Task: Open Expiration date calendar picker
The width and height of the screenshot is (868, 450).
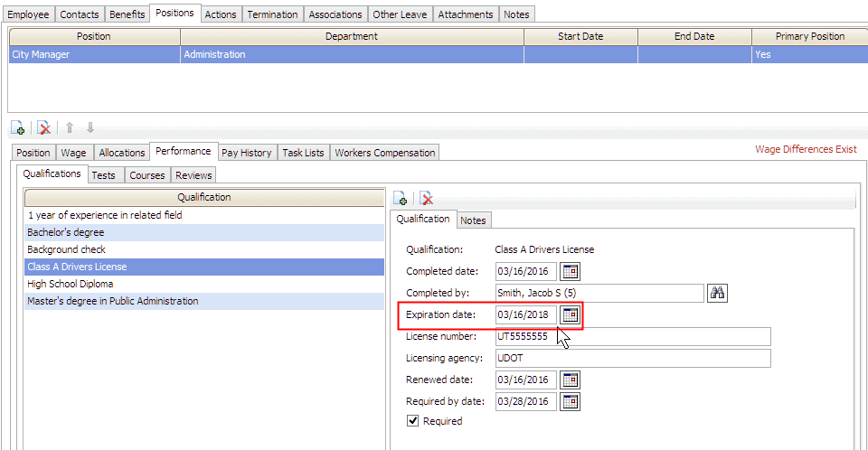Action: point(571,314)
